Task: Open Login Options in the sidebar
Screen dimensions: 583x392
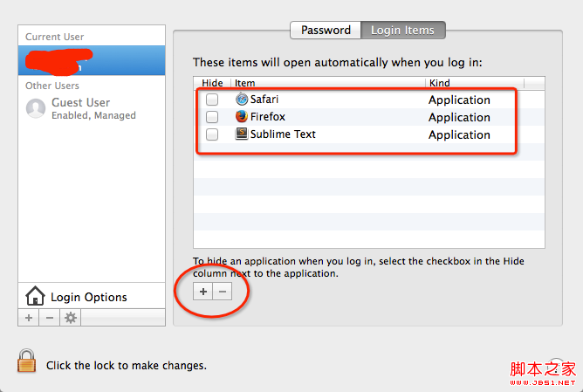Action: (x=88, y=297)
